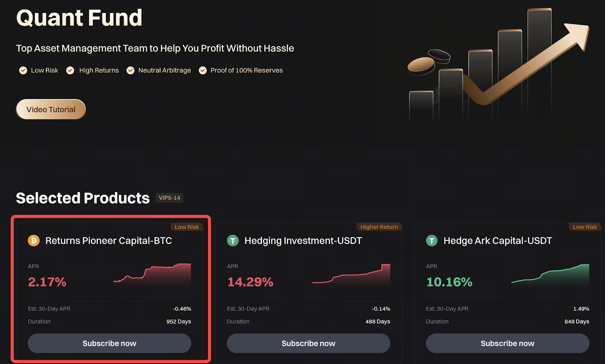
Task: Click the Tether icon beside Hedge Ark Capital-USDT
Action: [x=431, y=240]
